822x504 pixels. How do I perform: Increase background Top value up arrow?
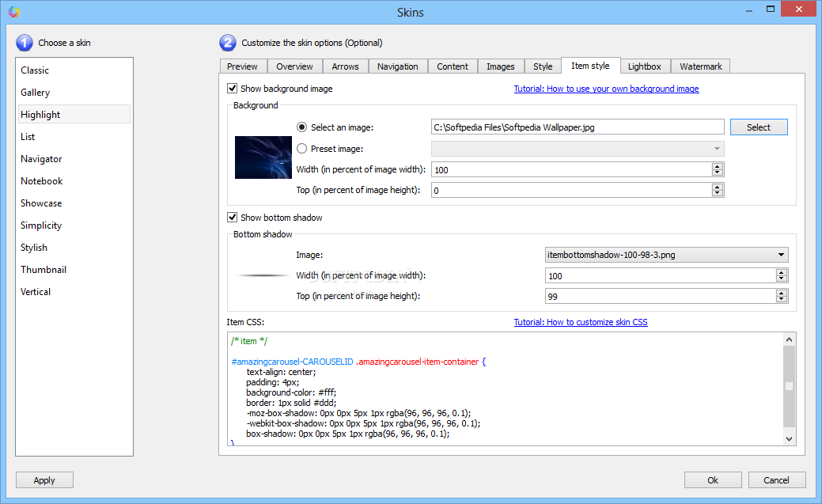pos(717,186)
